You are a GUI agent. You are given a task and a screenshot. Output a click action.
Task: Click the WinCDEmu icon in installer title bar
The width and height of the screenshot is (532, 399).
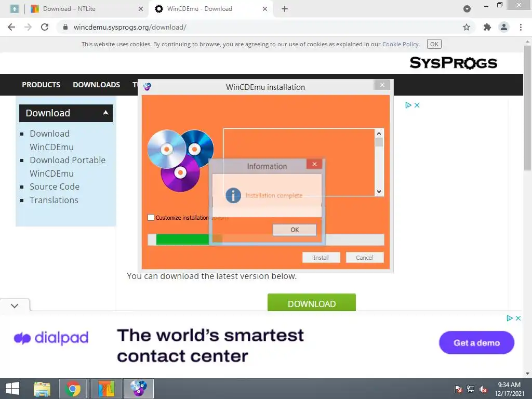pyautogui.click(x=147, y=87)
